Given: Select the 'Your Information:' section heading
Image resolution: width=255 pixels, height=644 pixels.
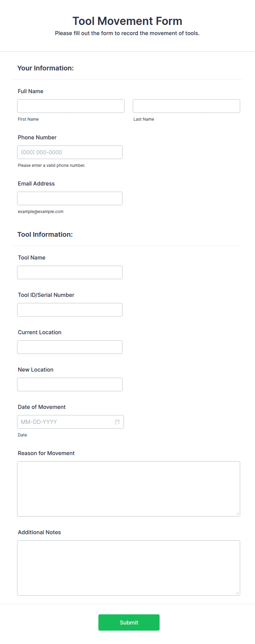Looking at the screenshot, I should (46, 68).
